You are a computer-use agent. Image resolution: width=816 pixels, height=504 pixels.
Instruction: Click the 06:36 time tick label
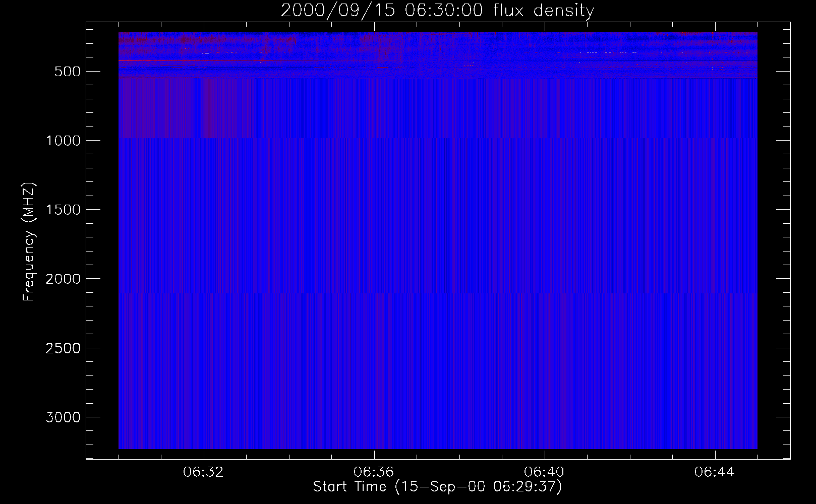click(374, 472)
